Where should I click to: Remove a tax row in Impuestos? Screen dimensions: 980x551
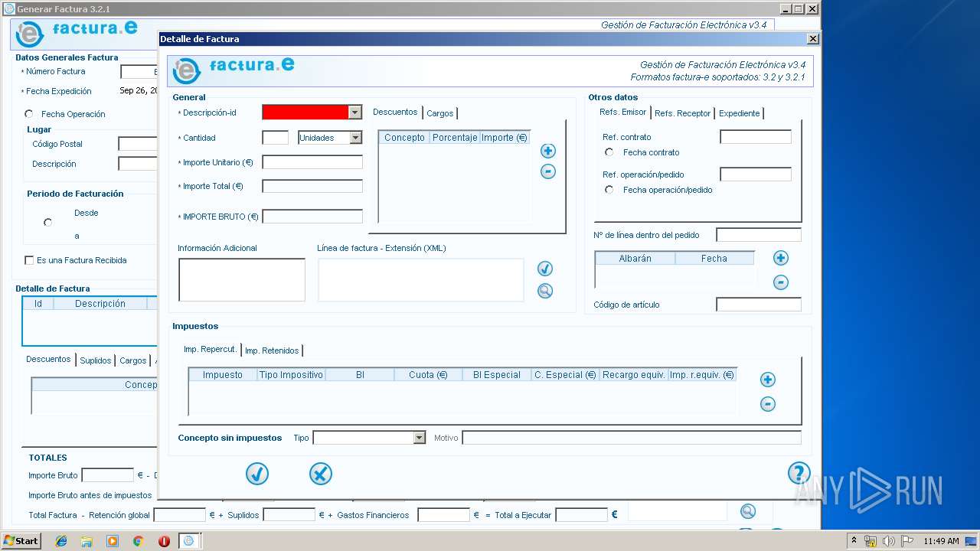click(768, 404)
